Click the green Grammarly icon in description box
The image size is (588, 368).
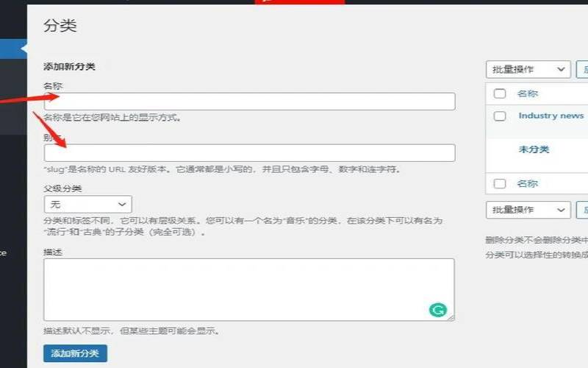pyautogui.click(x=438, y=310)
